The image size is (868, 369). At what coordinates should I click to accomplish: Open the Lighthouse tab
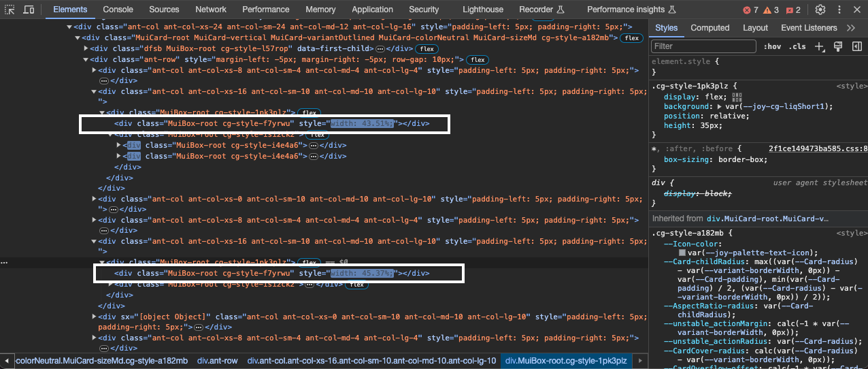[x=483, y=10]
